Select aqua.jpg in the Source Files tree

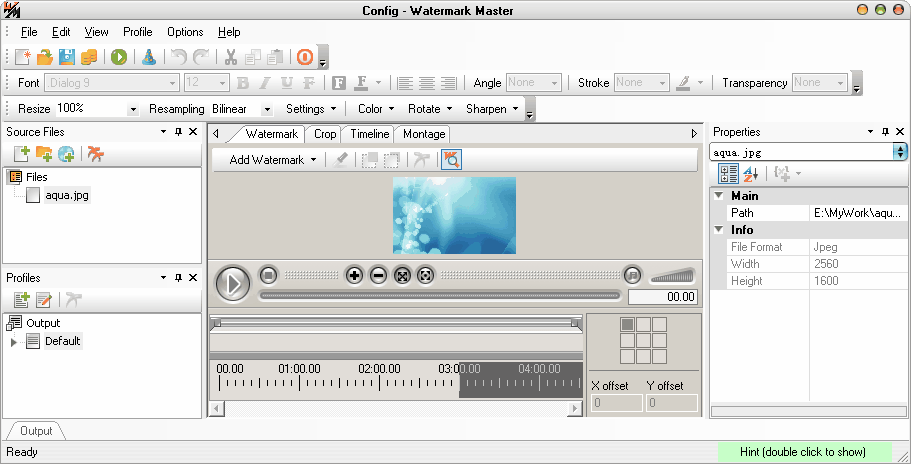[67, 195]
